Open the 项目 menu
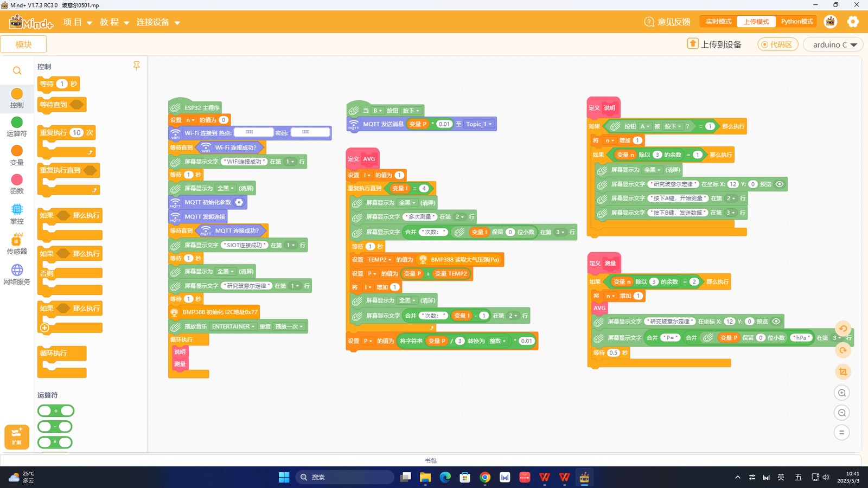This screenshot has height=488, width=868. coord(78,22)
